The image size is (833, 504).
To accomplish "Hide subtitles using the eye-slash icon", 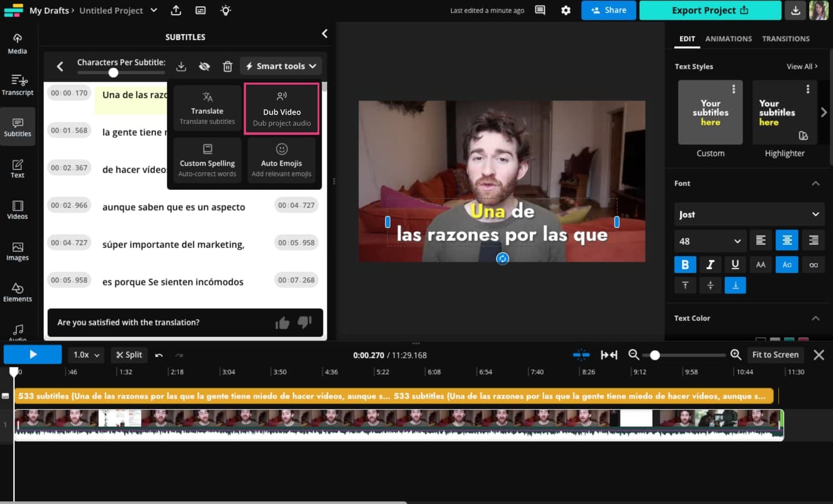I will [204, 66].
